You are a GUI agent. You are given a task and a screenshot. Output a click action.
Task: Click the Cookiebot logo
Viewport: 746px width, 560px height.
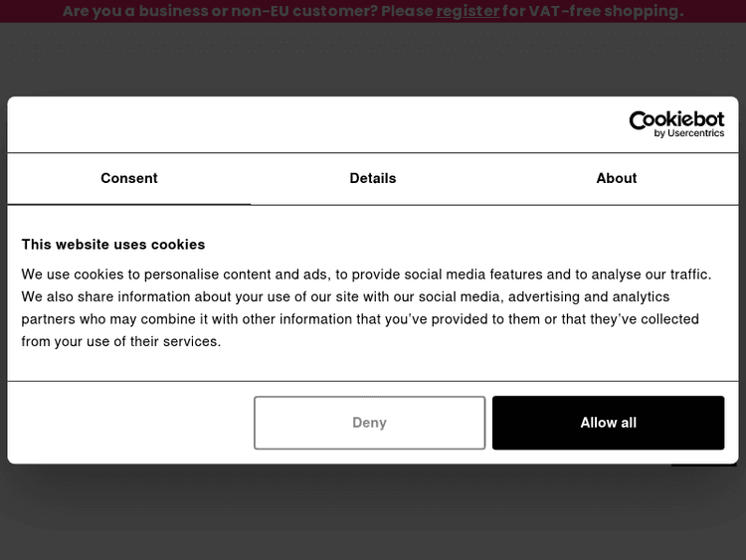[676, 119]
